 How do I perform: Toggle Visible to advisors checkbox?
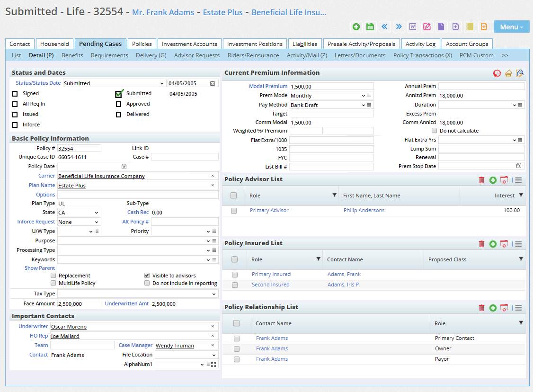pos(147,276)
